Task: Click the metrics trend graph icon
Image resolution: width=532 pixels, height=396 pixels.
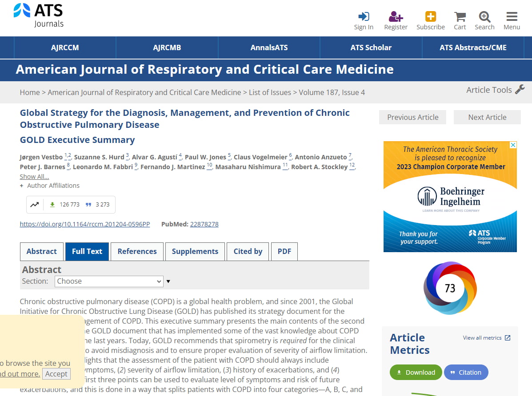Action: [x=35, y=205]
